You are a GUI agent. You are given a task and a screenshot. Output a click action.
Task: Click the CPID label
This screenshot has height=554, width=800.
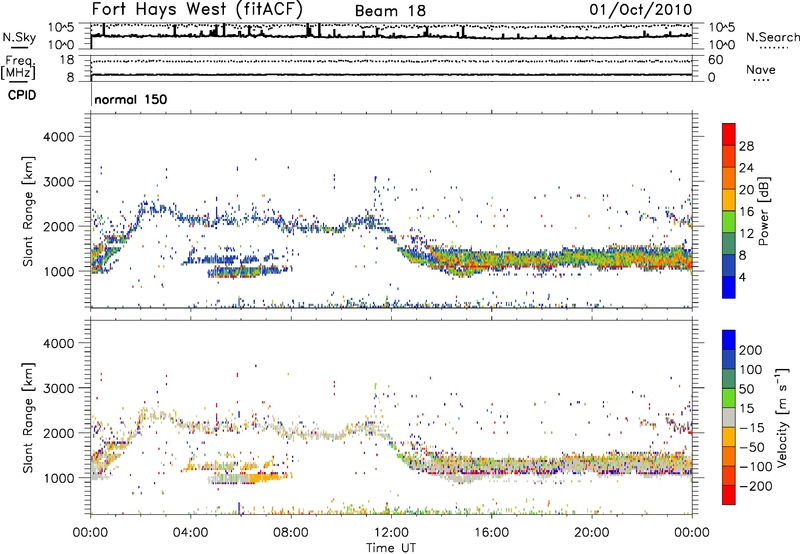(x=22, y=95)
